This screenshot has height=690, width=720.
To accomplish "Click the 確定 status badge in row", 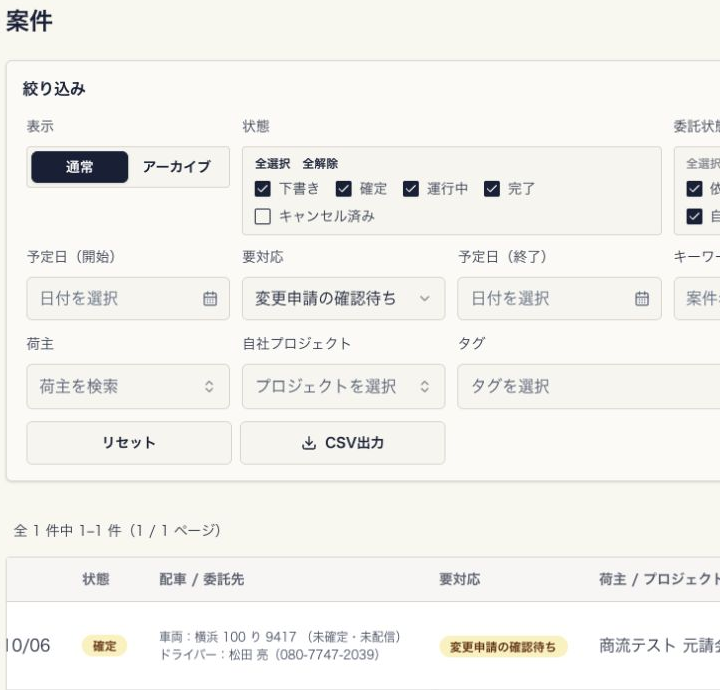I will [104, 646].
